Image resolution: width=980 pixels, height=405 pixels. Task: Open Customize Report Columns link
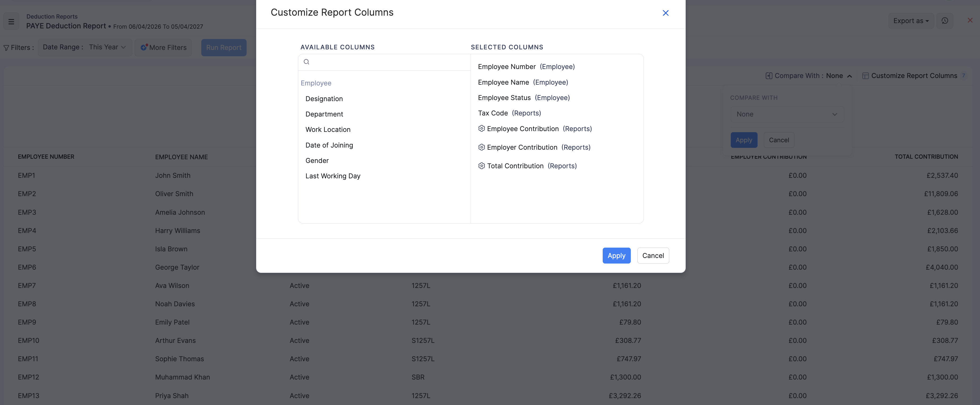[x=914, y=76]
